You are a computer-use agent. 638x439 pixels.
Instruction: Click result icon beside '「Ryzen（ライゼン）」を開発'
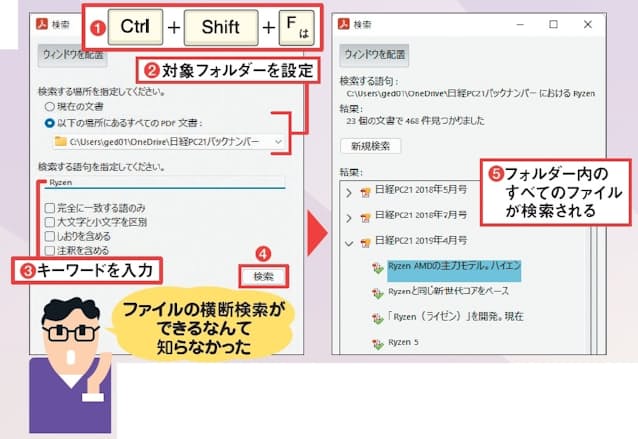378,319
